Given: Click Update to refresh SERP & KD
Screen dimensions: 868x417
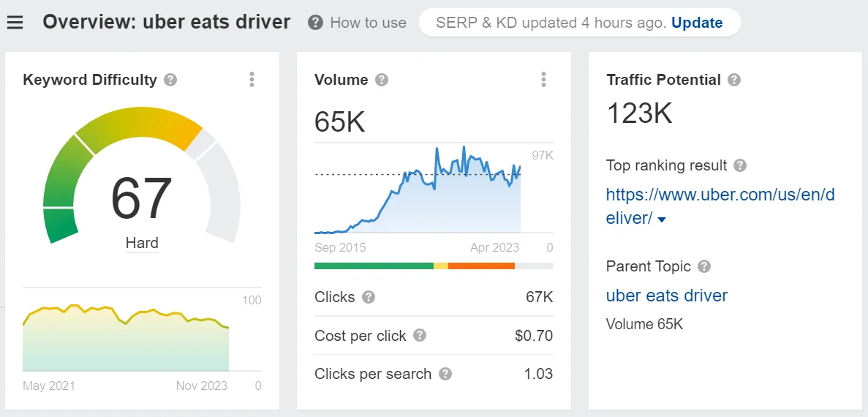Looking at the screenshot, I should point(697,23).
